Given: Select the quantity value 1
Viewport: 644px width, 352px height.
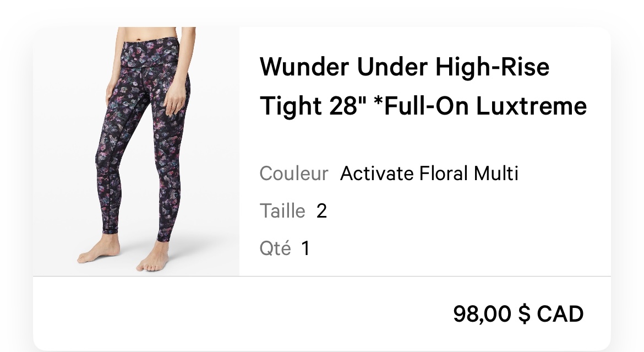Looking at the screenshot, I should [305, 248].
